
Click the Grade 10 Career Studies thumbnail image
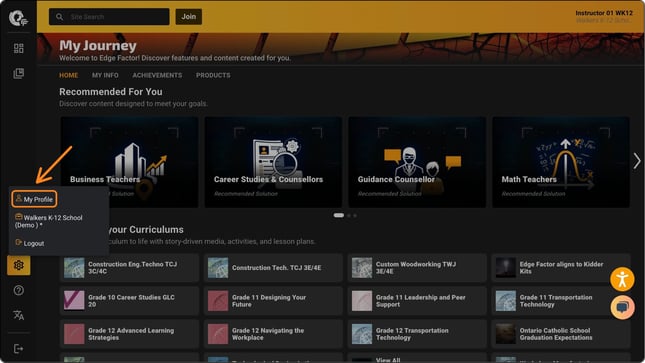coord(74,301)
